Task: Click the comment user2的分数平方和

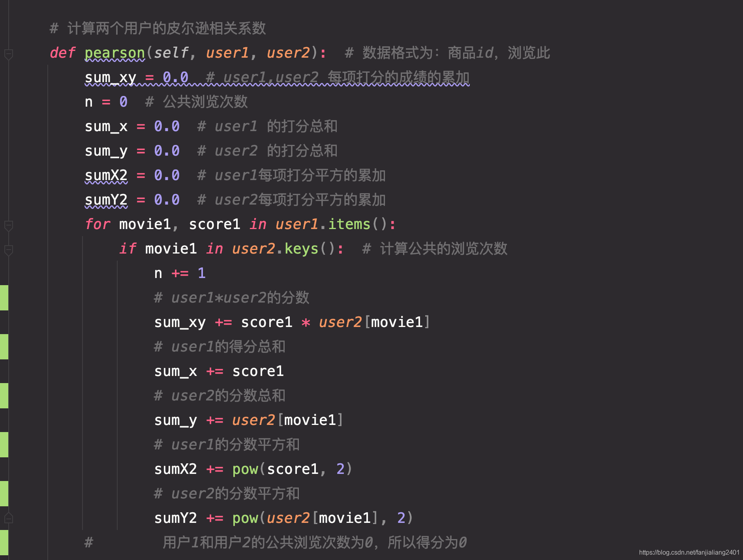Action: [x=227, y=494]
